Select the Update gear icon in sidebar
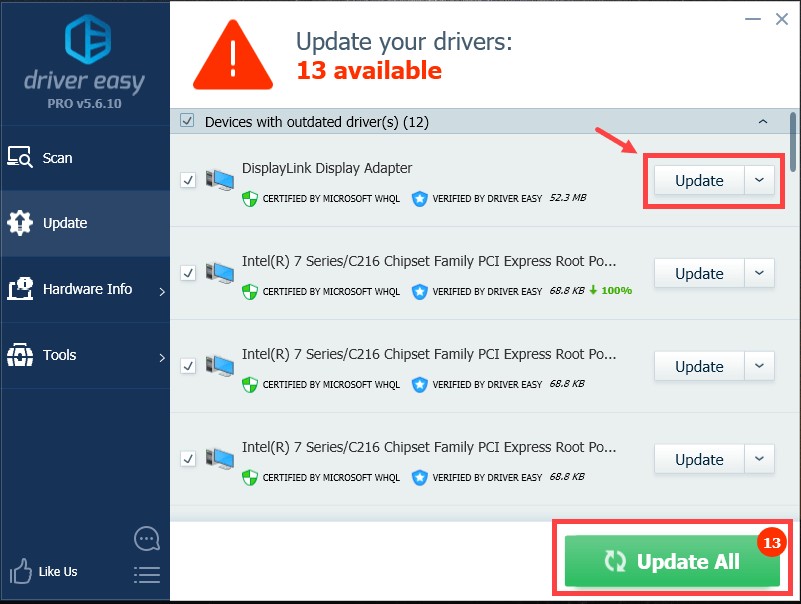The width and height of the screenshot is (801, 604). click(x=20, y=223)
